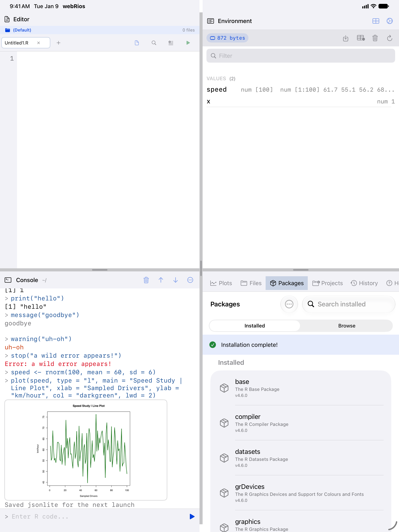Click the 872 bytes memory badge
The image size is (399, 532).
click(x=227, y=38)
